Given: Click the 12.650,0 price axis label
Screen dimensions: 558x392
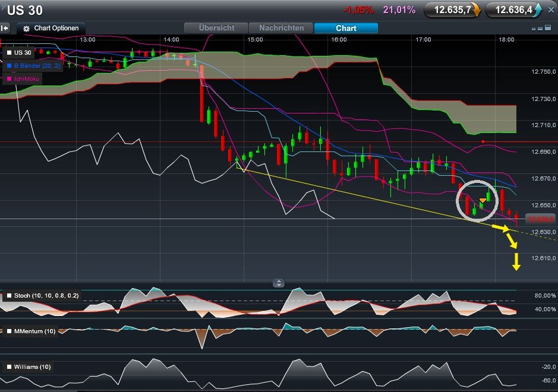Looking at the screenshot, I should 543,206.
